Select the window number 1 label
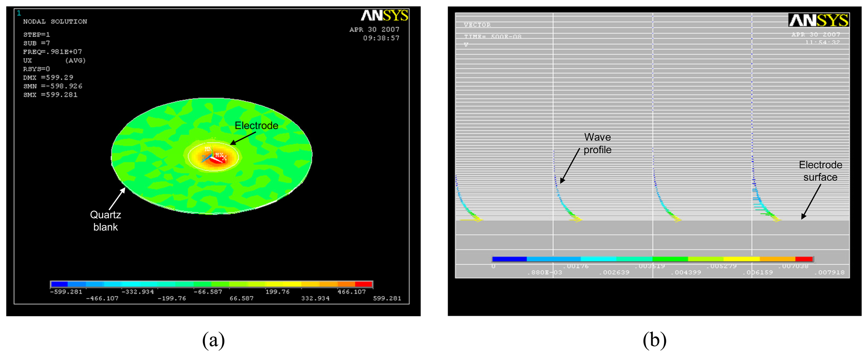This screenshot has height=357, width=868. (18, 13)
